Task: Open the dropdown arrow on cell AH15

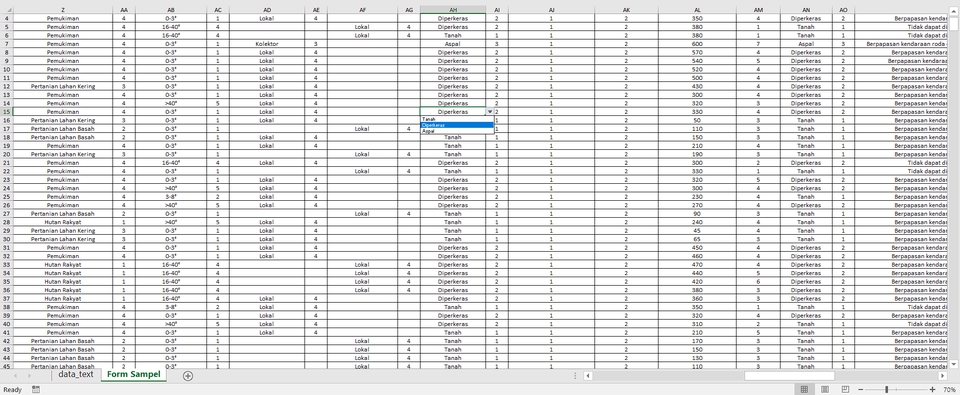Action: point(490,112)
